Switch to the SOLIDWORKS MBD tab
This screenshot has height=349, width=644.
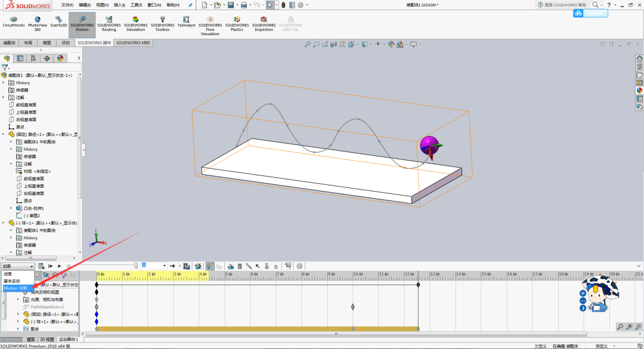click(132, 42)
